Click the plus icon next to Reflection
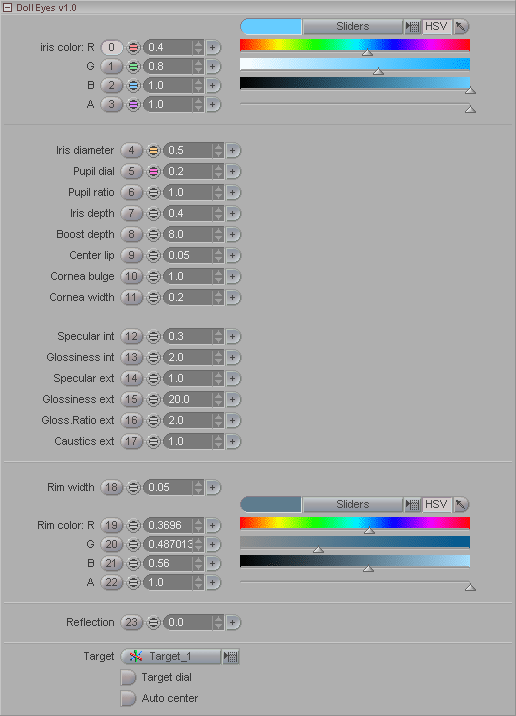The width and height of the screenshot is (516, 716). coord(232,622)
